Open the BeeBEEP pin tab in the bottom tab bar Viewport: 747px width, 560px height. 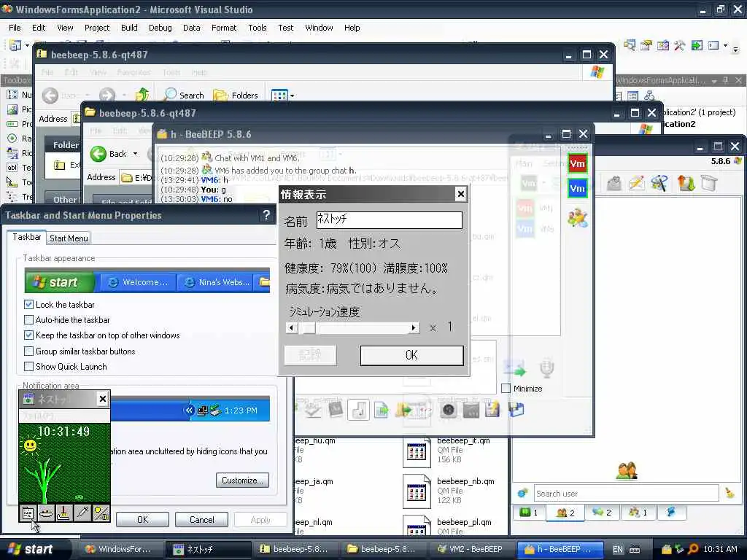coord(671,513)
